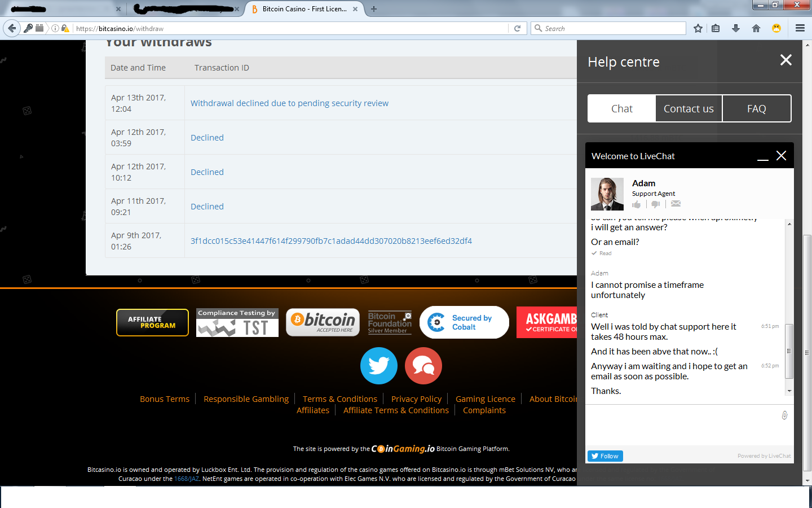
Task: Click LiveChat scrollbar down arrow
Action: (x=789, y=391)
